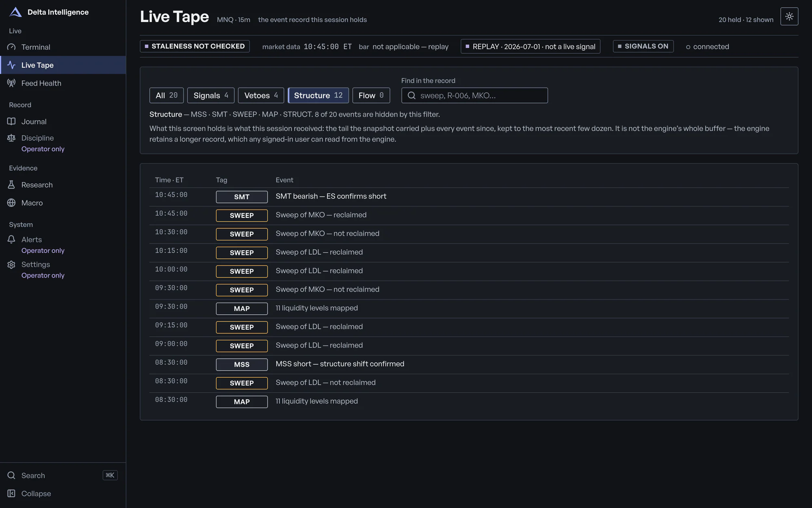This screenshot has height=508, width=812.
Task: Click SWEEP tag in the 09:15:00 row
Action: [x=242, y=327]
